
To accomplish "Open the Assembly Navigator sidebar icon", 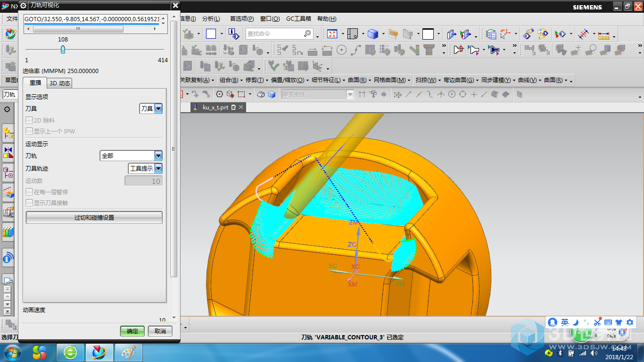I will tap(8, 133).
